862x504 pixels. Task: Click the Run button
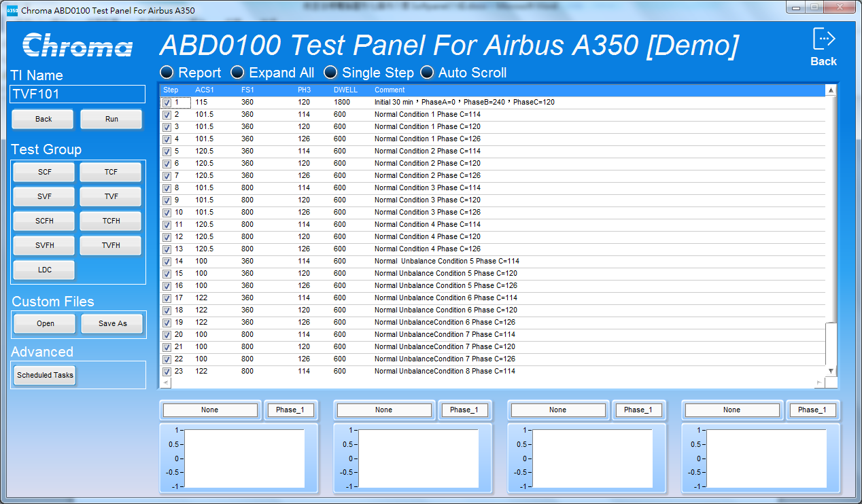coord(111,119)
